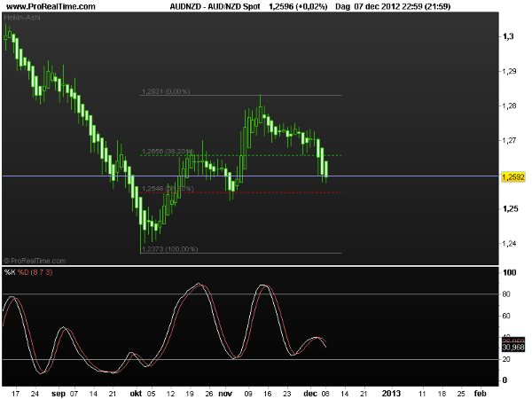Click the 09 date label after nov
532x399 pixels.
pyautogui.click(x=248, y=394)
